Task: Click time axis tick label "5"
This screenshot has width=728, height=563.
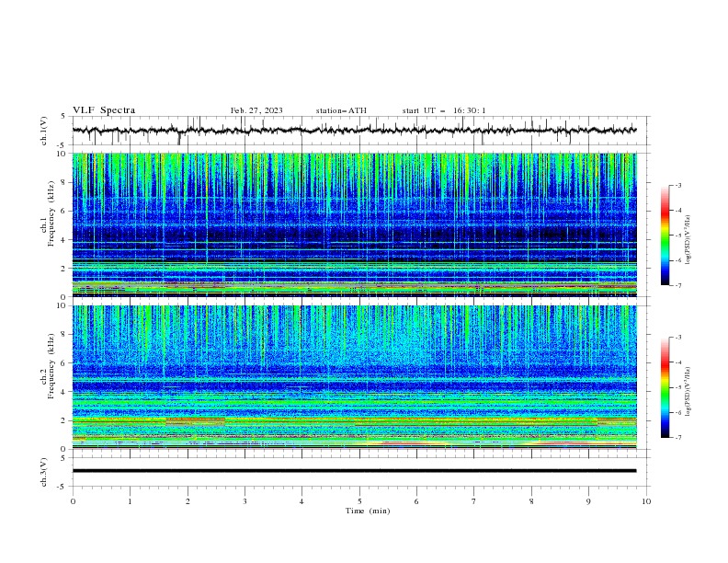Action: pos(359,501)
